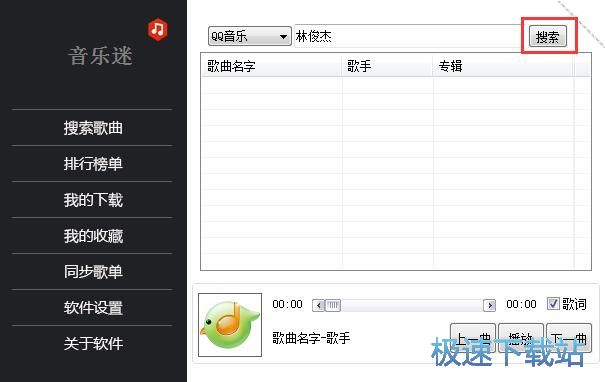Open 搜索歌曲 in the sidebar
The image size is (605, 382).
(93, 128)
